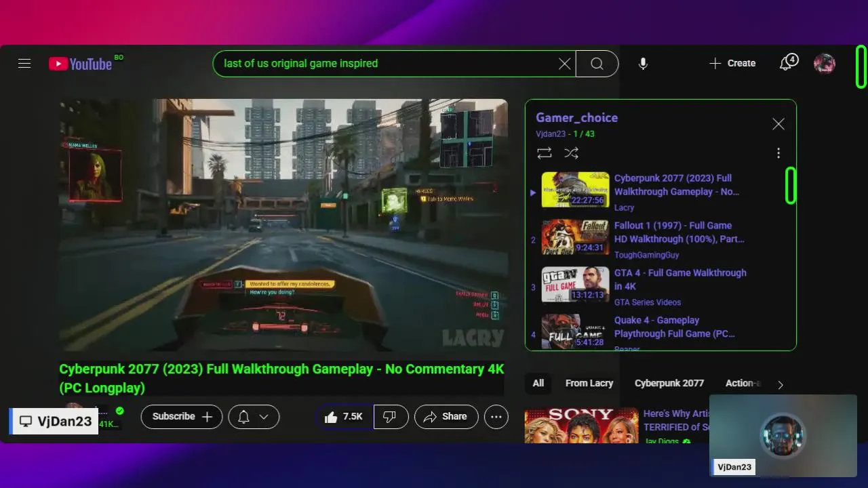
Task: Play Quake 4 Gameplay thumbnail
Action: pyautogui.click(x=575, y=331)
